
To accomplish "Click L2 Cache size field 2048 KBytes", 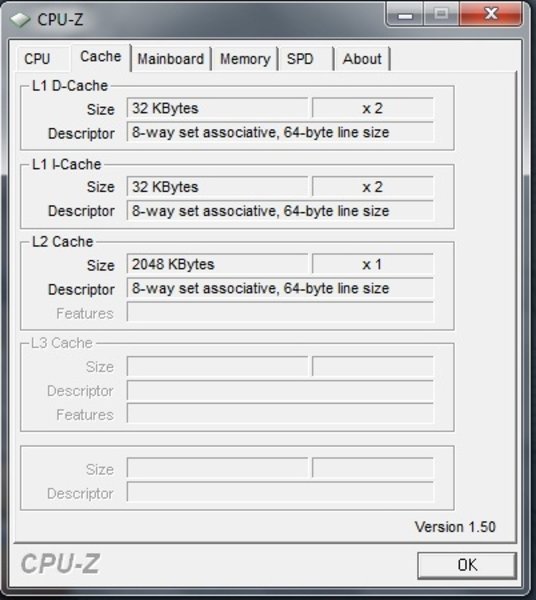I will pyautogui.click(x=217, y=264).
